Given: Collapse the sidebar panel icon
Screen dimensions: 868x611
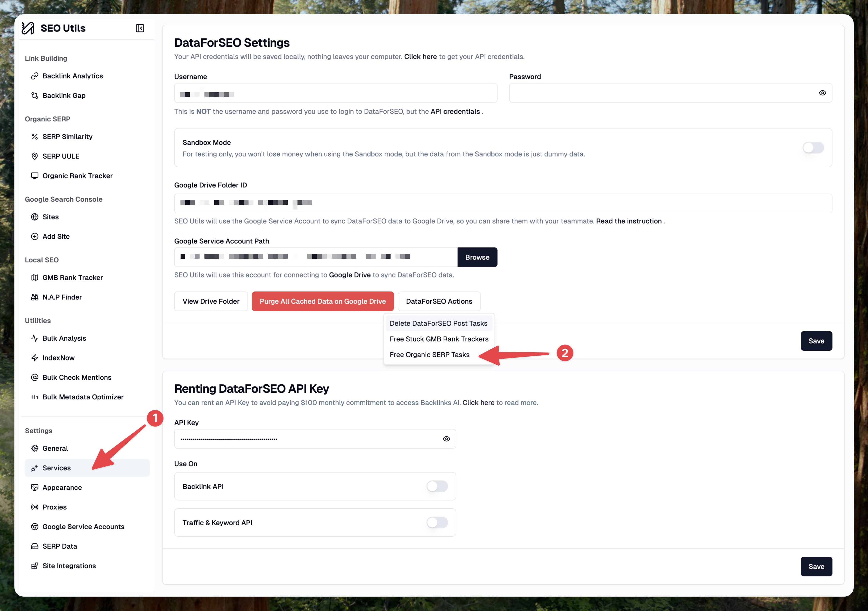Looking at the screenshot, I should [140, 28].
